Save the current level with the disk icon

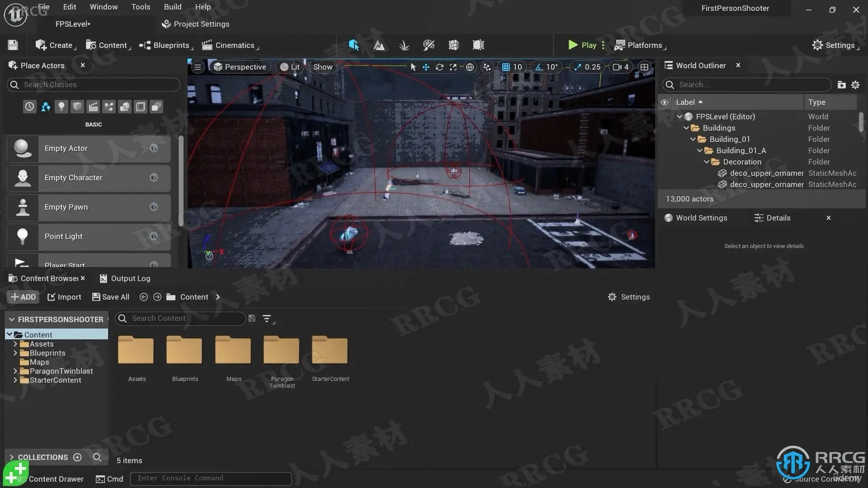point(13,45)
